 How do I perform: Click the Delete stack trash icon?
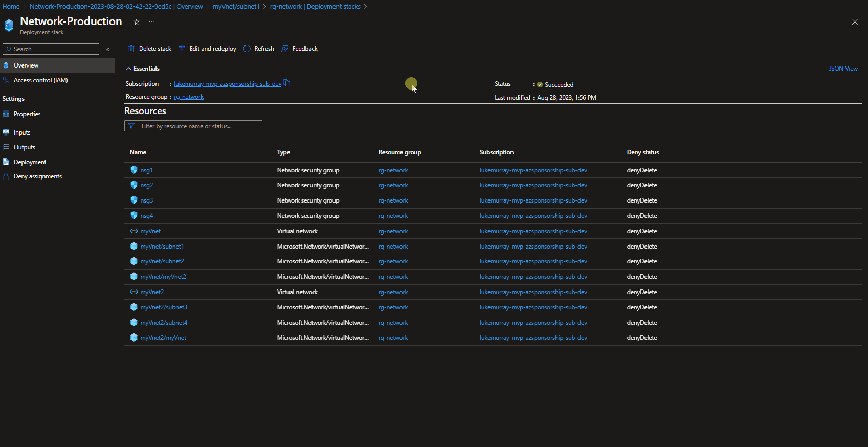coord(131,49)
